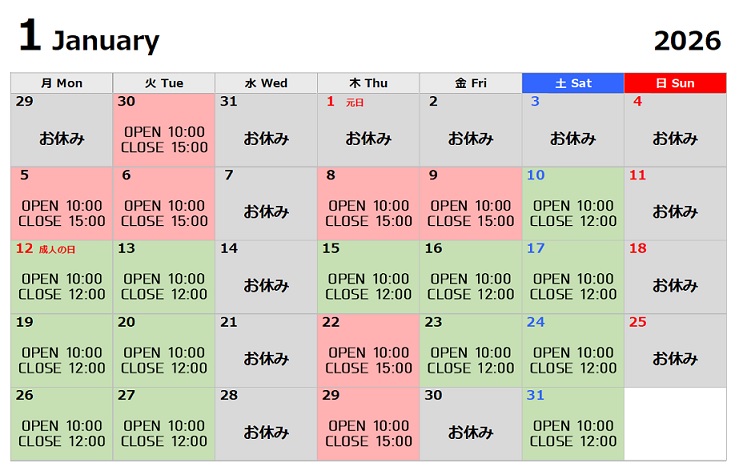
Task: Click the January month title
Action: 105,41
